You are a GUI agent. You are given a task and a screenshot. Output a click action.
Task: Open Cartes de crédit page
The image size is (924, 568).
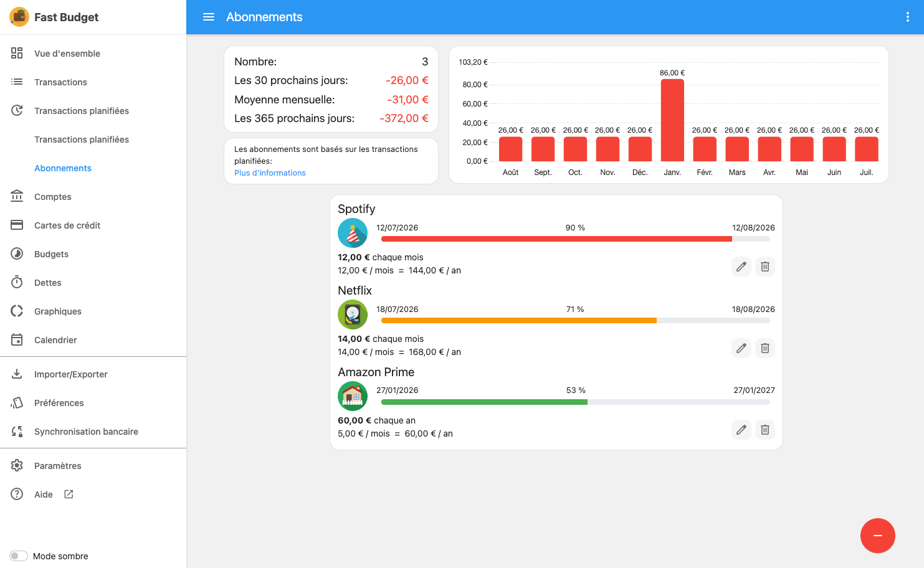[93, 225]
